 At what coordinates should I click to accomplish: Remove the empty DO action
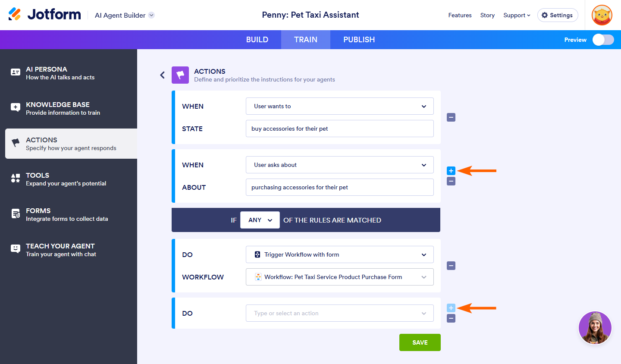pyautogui.click(x=451, y=318)
